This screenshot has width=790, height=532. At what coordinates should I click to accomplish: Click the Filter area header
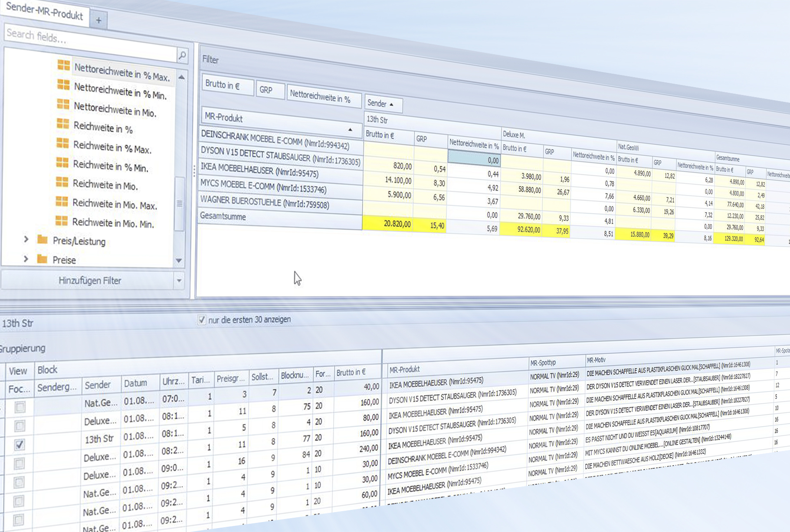[x=211, y=60]
